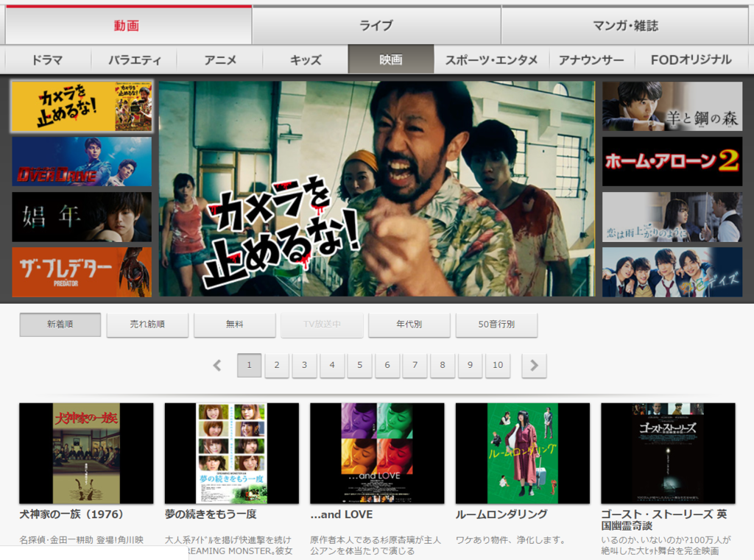Select page 1
The image size is (754, 560).
click(x=249, y=365)
